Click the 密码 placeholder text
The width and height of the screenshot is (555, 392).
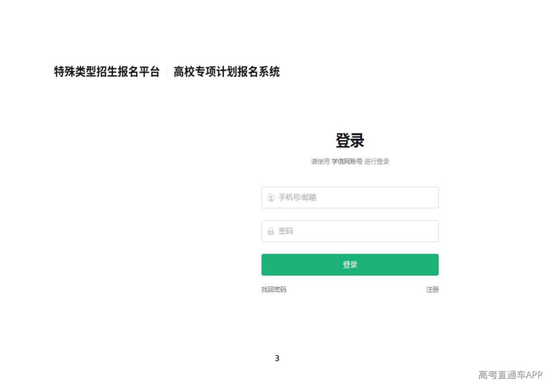pyautogui.click(x=286, y=231)
